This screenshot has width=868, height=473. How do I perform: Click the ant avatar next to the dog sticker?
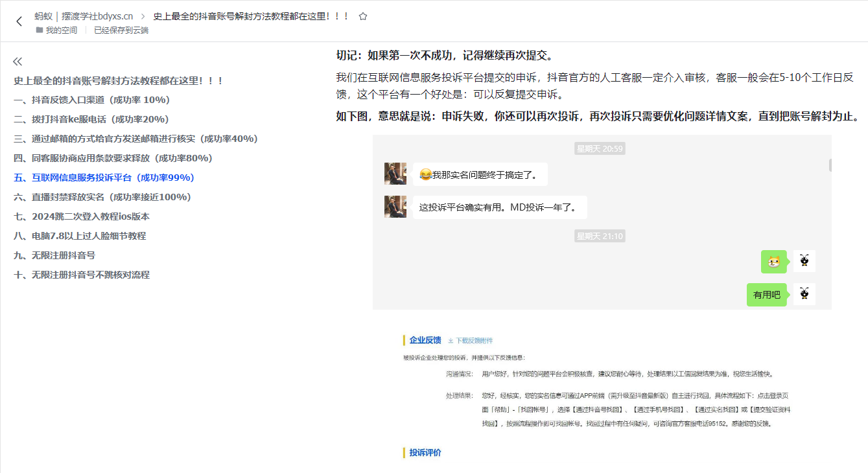coord(804,261)
